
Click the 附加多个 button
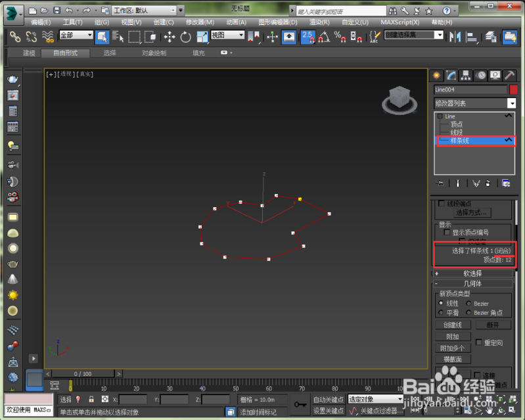453,348
